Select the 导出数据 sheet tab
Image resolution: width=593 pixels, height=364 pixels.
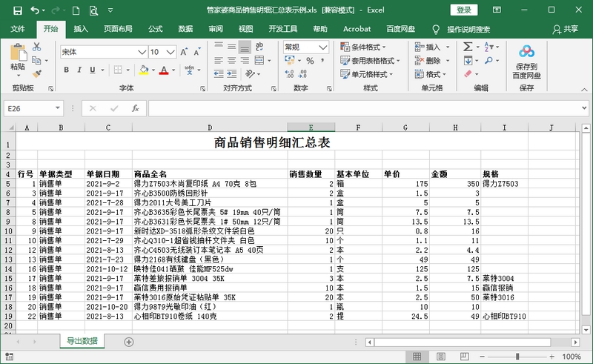[x=82, y=341]
